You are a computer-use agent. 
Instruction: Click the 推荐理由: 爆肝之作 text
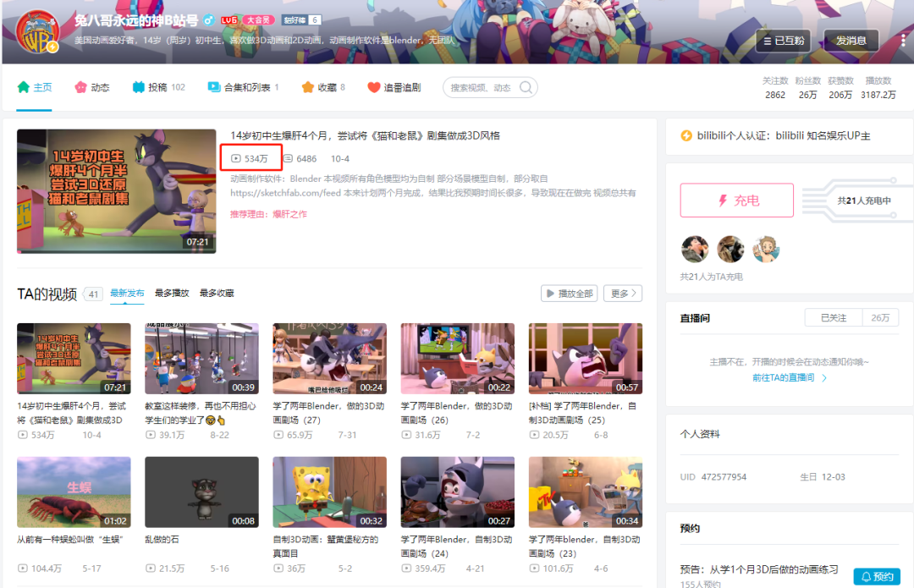pos(269,214)
